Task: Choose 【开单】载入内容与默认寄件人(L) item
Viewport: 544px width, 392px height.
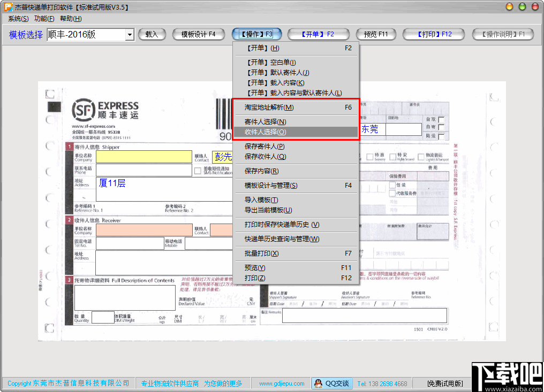Action: coord(296,93)
